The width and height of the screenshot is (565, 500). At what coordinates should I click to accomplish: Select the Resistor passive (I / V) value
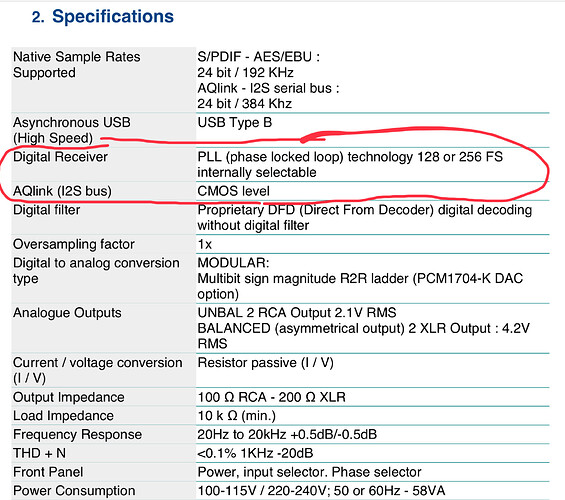[265, 362]
